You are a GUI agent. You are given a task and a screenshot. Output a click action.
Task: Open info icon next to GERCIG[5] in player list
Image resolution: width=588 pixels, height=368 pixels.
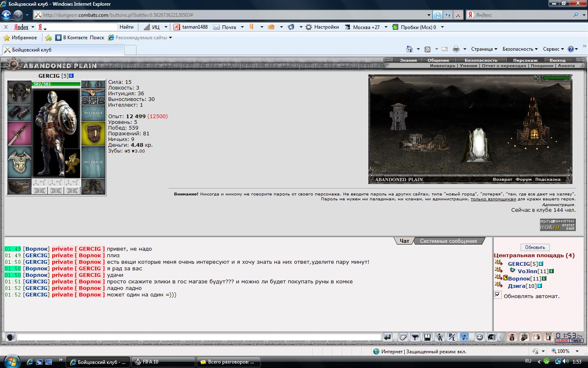(x=541, y=264)
